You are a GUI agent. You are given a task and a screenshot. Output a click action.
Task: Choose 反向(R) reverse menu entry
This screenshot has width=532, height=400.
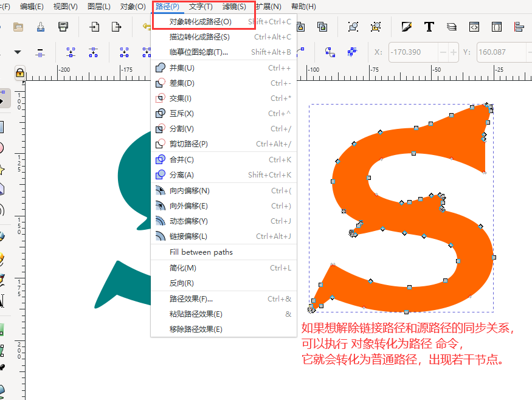point(224,283)
